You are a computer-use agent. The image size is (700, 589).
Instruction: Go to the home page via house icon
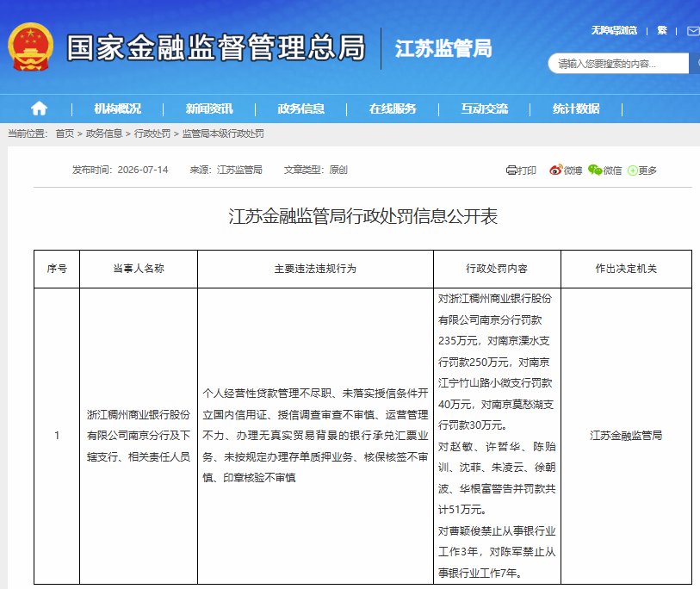(x=39, y=108)
